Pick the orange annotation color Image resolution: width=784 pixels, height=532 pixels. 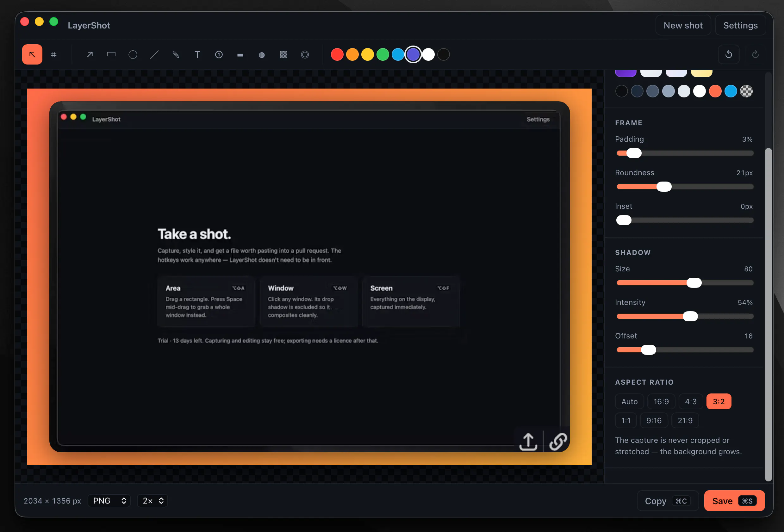[352, 54]
